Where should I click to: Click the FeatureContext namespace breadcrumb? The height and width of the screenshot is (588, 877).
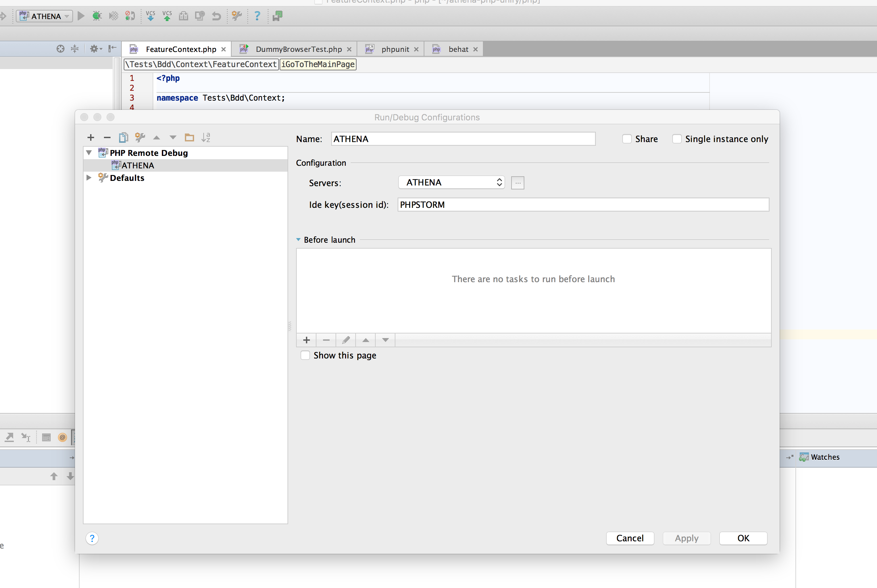pos(201,64)
